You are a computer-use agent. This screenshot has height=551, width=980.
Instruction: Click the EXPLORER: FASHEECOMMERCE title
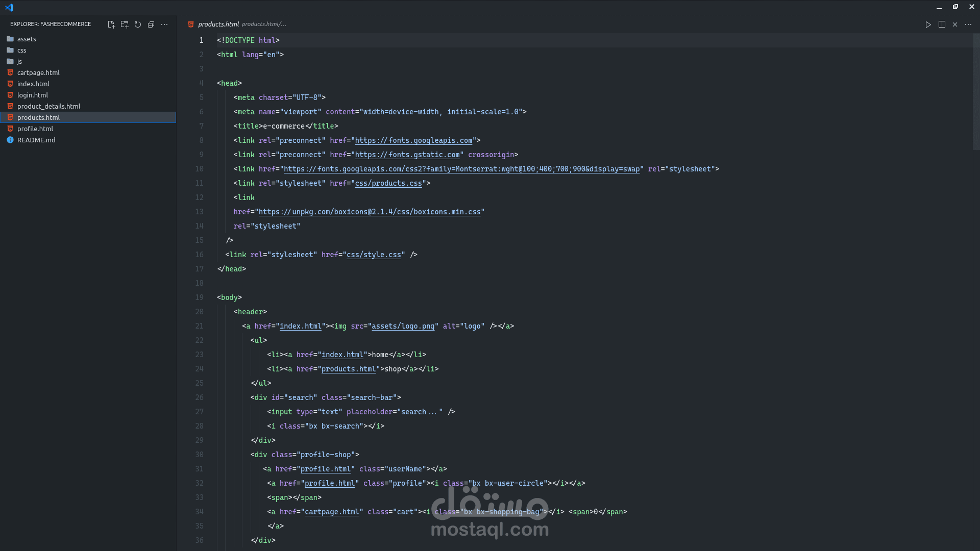(51, 24)
